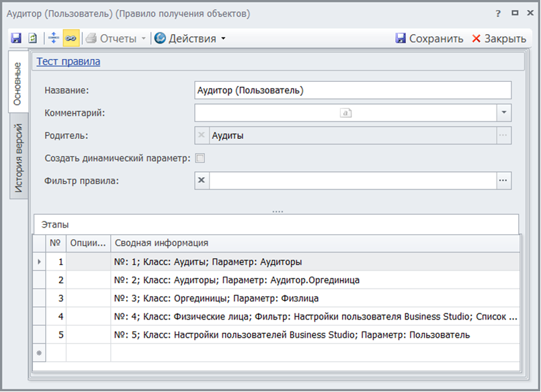Click the blue floppy disk save icon in toolbar

16,38
